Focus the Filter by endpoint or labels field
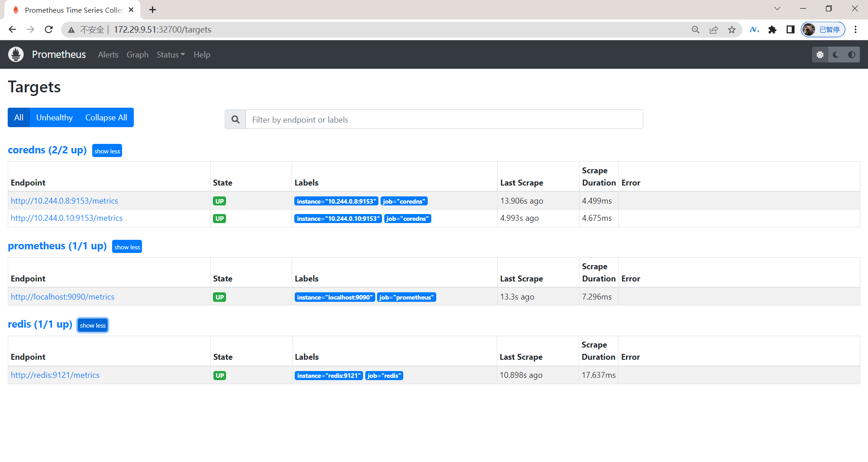868x462 pixels. [444, 119]
